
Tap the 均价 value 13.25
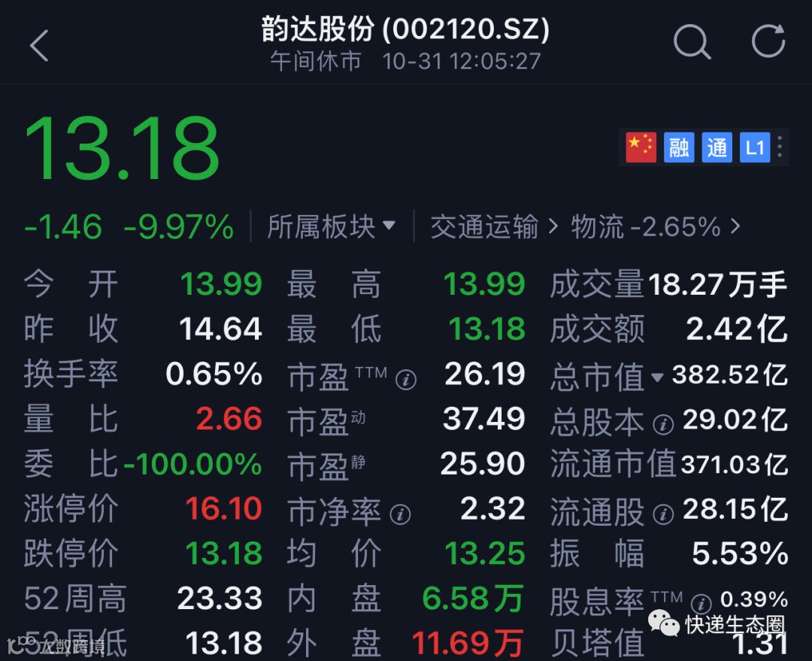point(485,553)
